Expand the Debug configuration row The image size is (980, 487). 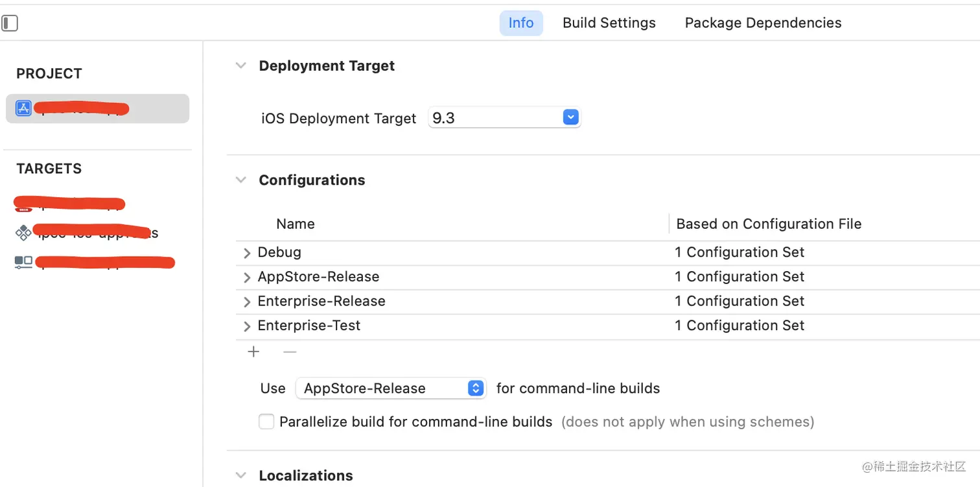247,253
